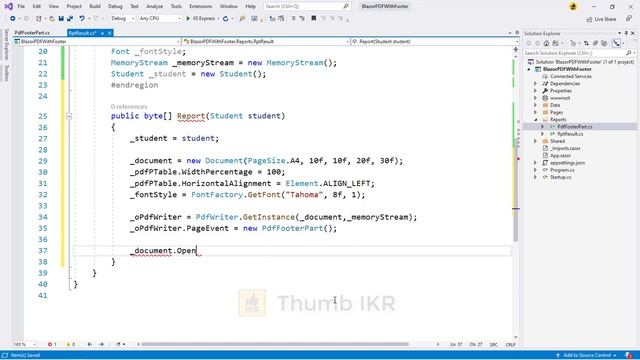Image resolution: width=640 pixels, height=360 pixels.
Task: Click the SPC indentation indicator
Action: click(x=493, y=344)
